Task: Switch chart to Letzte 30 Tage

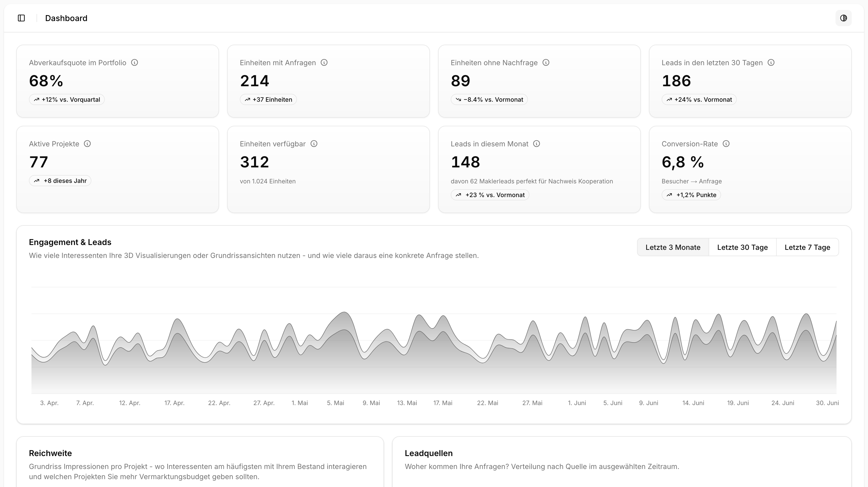Action: click(742, 247)
